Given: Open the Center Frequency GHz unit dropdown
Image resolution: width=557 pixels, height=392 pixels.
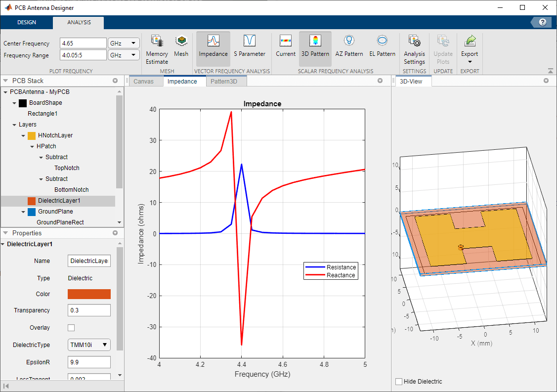Looking at the screenshot, I should [x=123, y=43].
